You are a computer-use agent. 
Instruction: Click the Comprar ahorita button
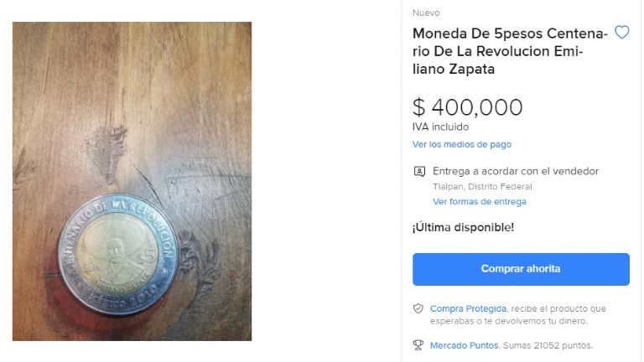coord(521,269)
